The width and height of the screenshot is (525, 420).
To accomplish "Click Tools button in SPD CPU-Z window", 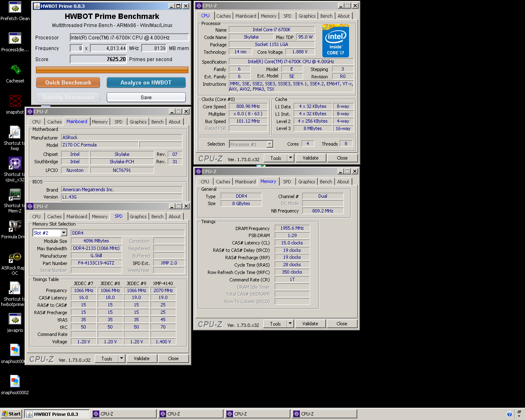I will (107, 358).
